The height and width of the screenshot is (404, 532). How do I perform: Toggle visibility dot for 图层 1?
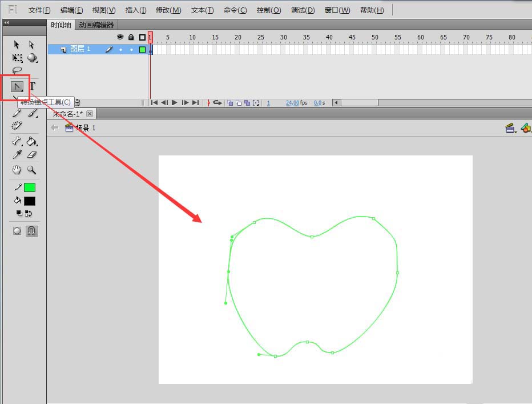[x=120, y=50]
